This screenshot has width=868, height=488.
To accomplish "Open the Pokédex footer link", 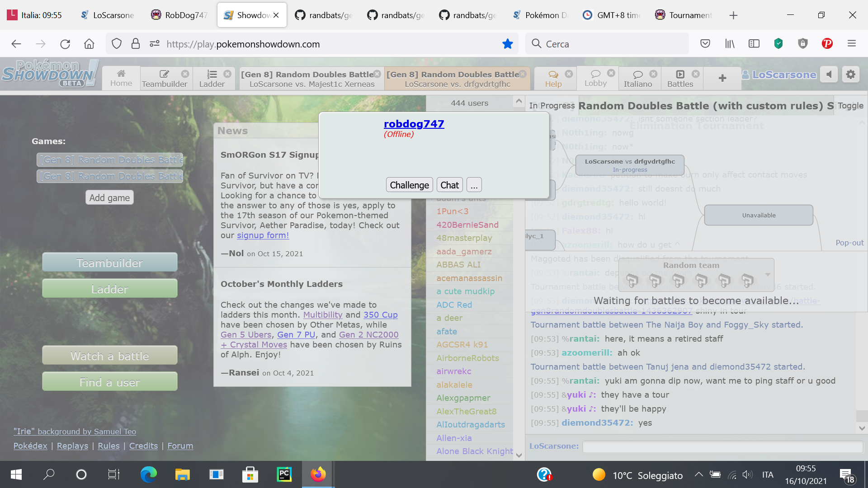I will [30, 446].
